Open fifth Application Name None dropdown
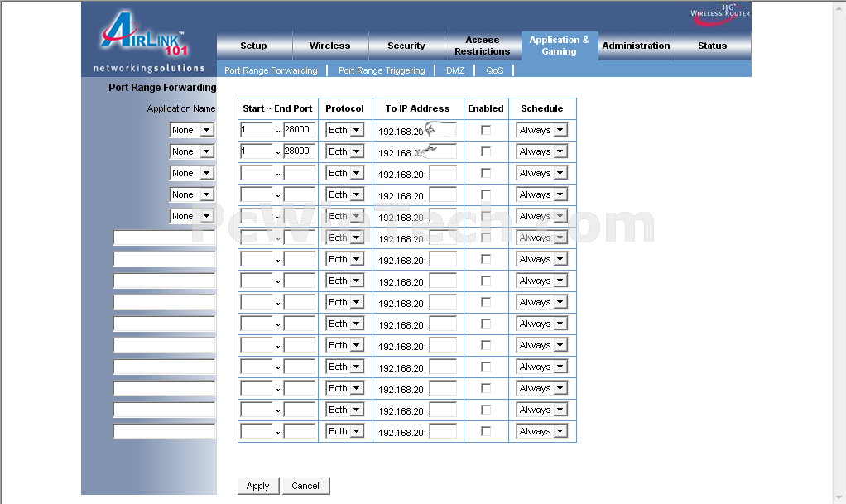This screenshot has height=504, width=846. (191, 216)
